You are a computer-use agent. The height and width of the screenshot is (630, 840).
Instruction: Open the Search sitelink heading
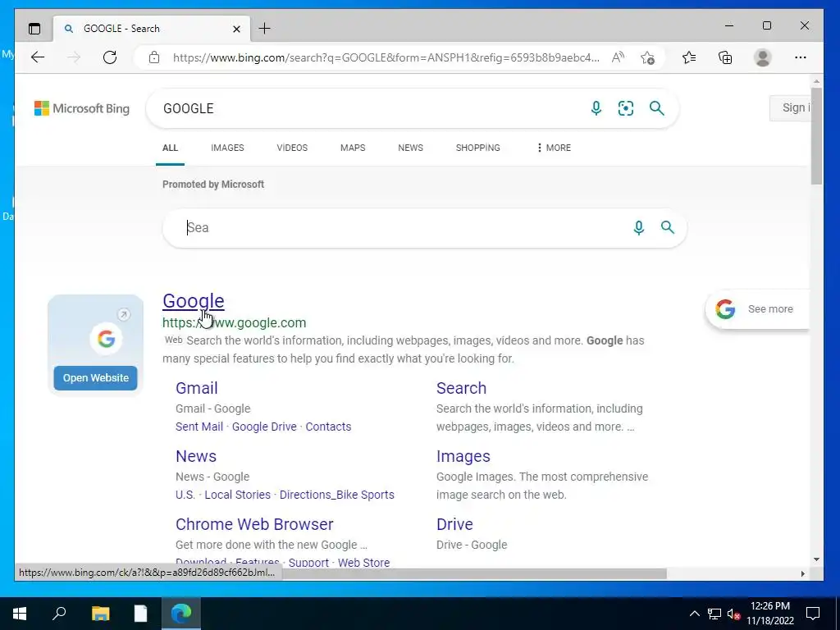pos(461,388)
